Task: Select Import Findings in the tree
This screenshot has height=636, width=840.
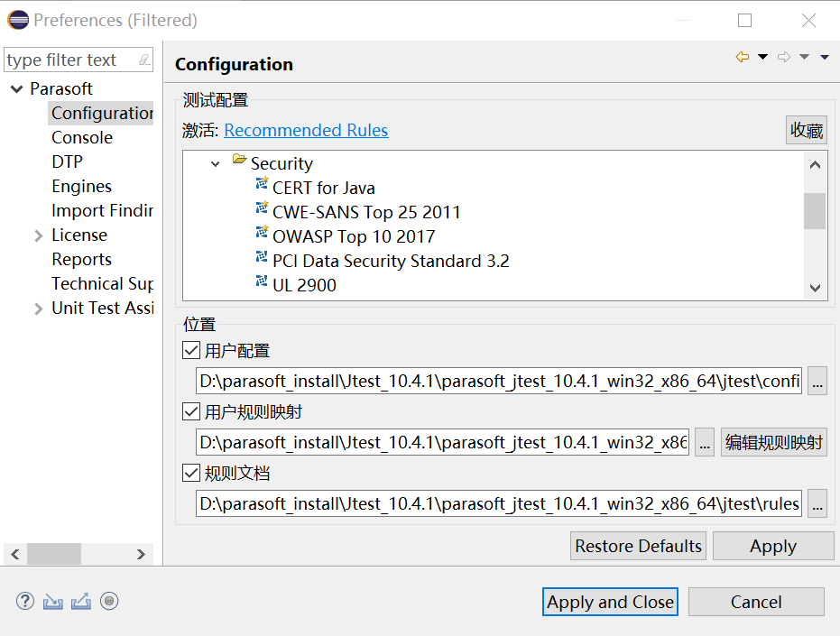Action: (x=102, y=210)
